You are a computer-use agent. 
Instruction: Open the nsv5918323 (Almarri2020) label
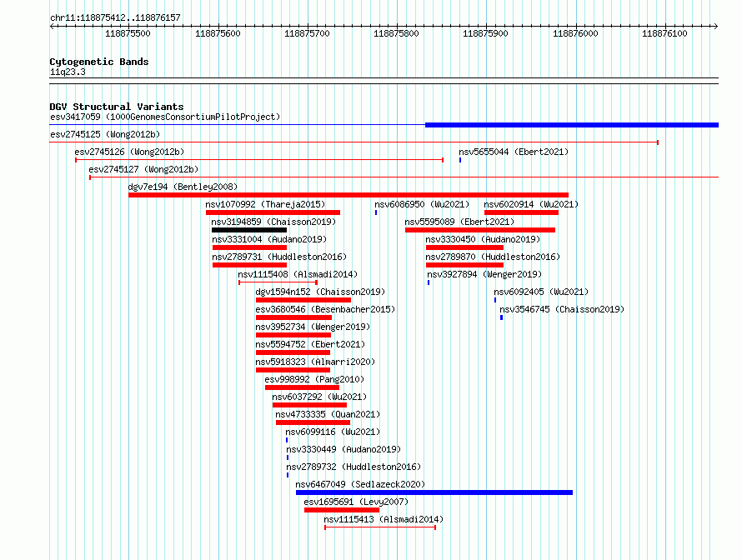pyautogui.click(x=314, y=362)
